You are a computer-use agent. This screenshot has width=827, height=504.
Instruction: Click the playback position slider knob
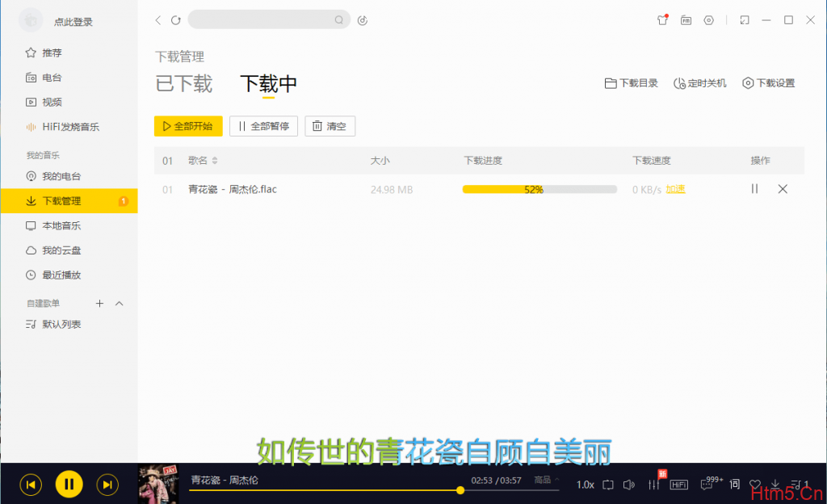pyautogui.click(x=460, y=490)
